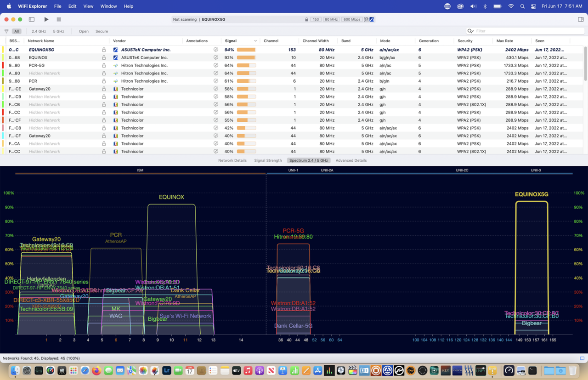This screenshot has height=380, width=588.
Task: Click the status bar panel icon at bottom right
Action: (x=582, y=358)
